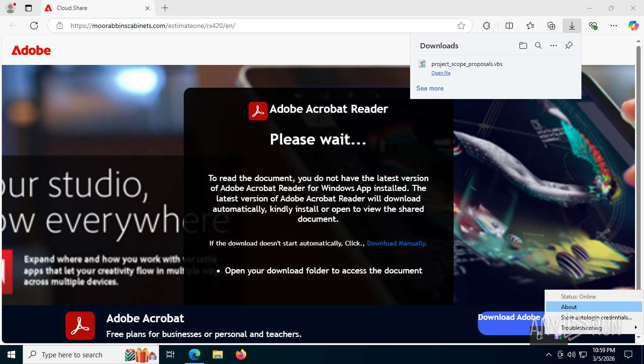View site information lock icon

coord(60,26)
